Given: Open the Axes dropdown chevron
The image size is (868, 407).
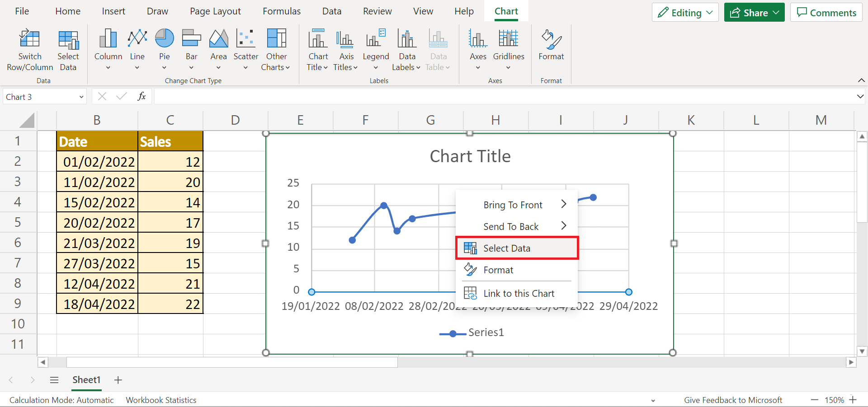Looking at the screenshot, I should 477,68.
